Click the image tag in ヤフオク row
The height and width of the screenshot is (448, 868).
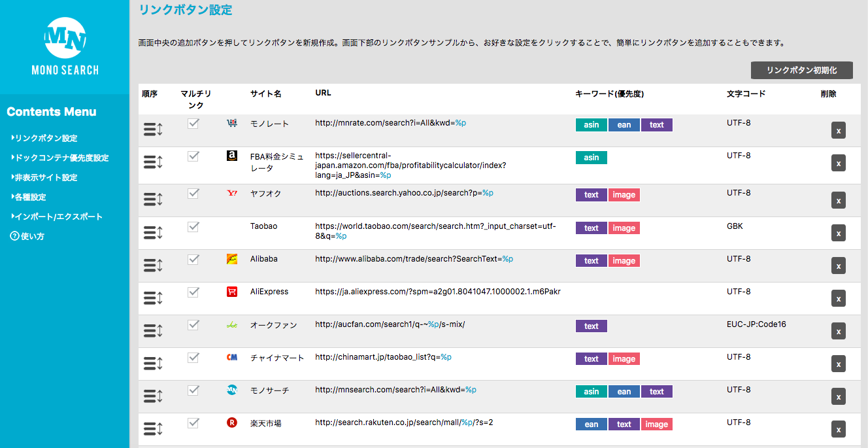[624, 195]
